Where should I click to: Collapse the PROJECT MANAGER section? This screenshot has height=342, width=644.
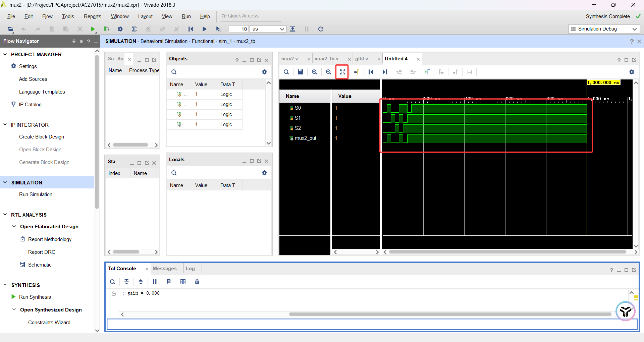click(x=5, y=54)
